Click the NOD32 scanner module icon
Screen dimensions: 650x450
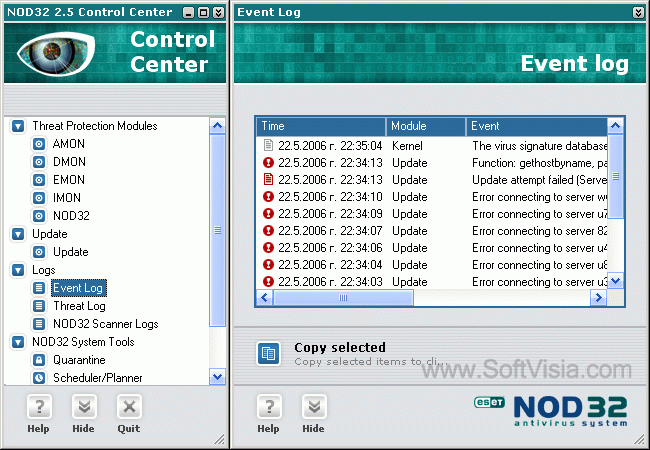39,215
